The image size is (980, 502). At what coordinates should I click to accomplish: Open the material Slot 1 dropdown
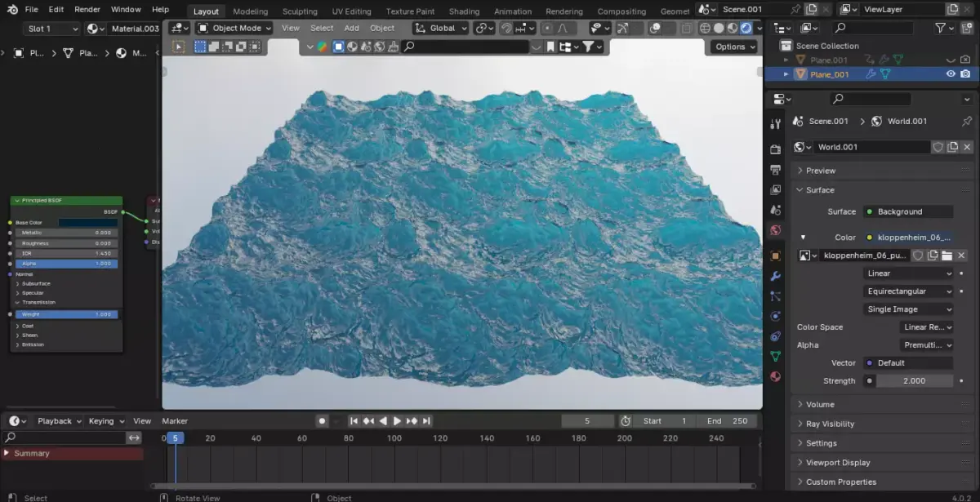click(52, 29)
